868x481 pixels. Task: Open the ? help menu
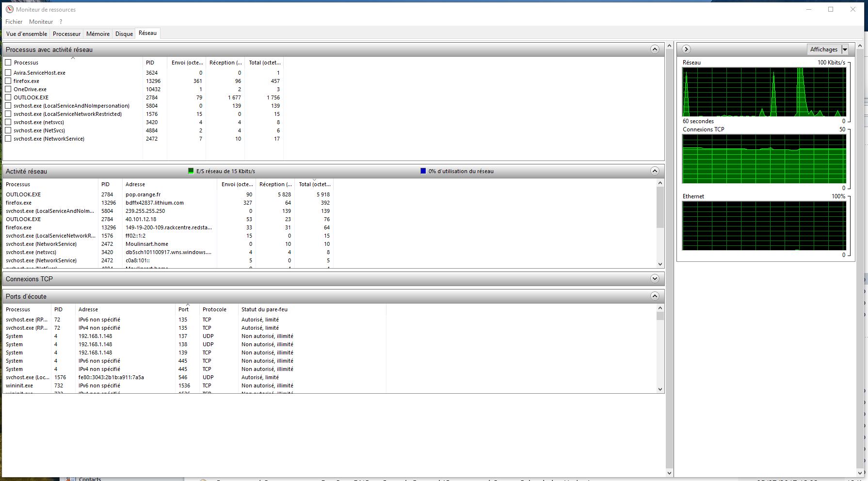pyautogui.click(x=61, y=22)
